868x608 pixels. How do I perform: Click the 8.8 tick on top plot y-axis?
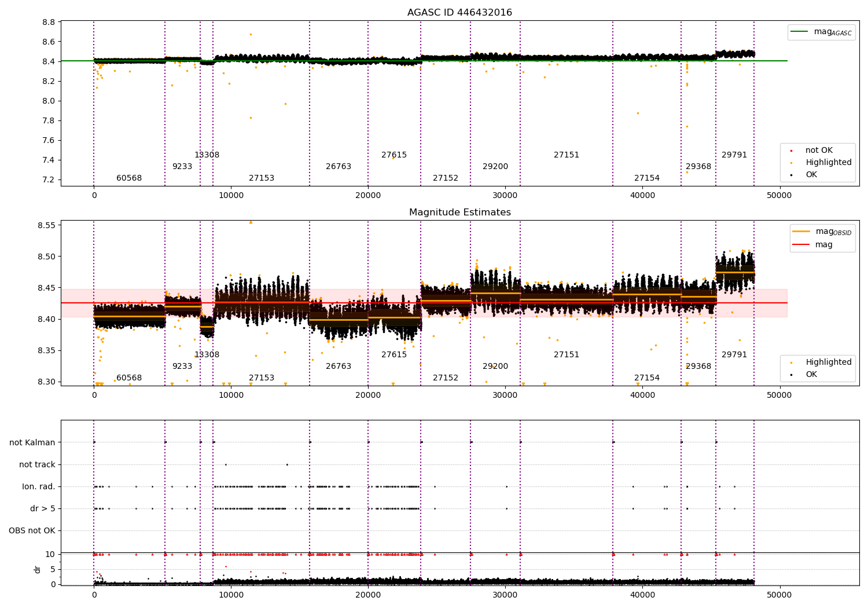[x=49, y=22]
